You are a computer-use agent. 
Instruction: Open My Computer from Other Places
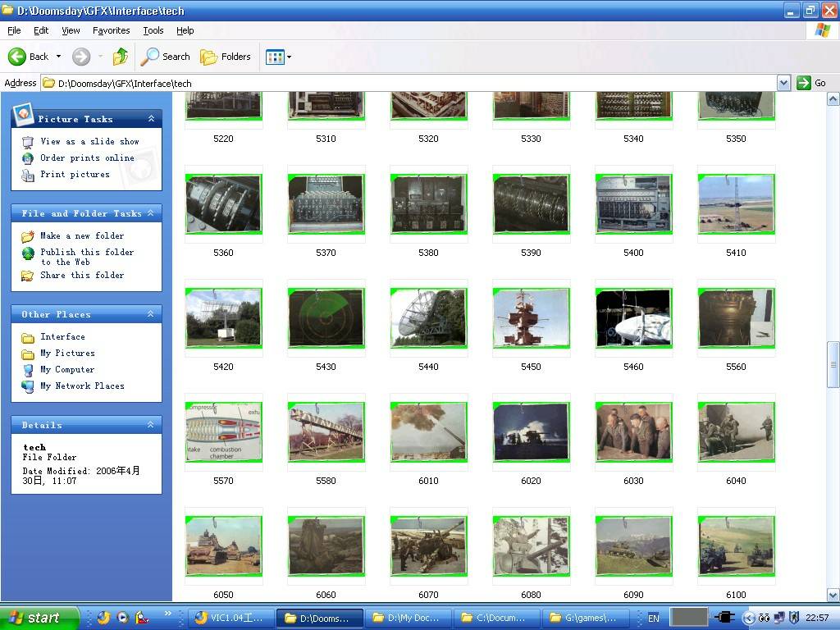(x=67, y=369)
